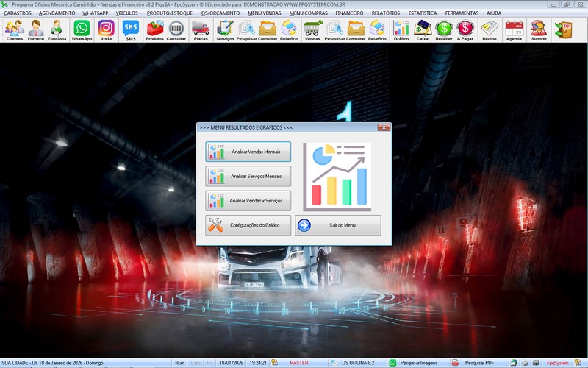The height and width of the screenshot is (368, 588).
Task: Open the VEICULOS menu
Action: point(126,13)
